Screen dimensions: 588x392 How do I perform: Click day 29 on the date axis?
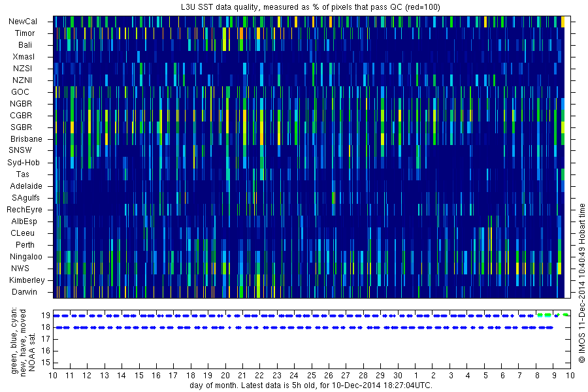(380, 376)
